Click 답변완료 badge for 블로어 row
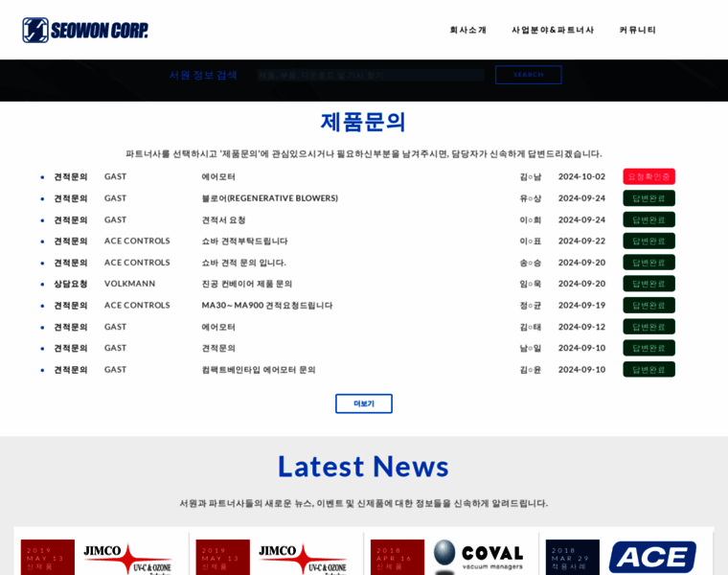This screenshot has height=575, width=728. (648, 198)
